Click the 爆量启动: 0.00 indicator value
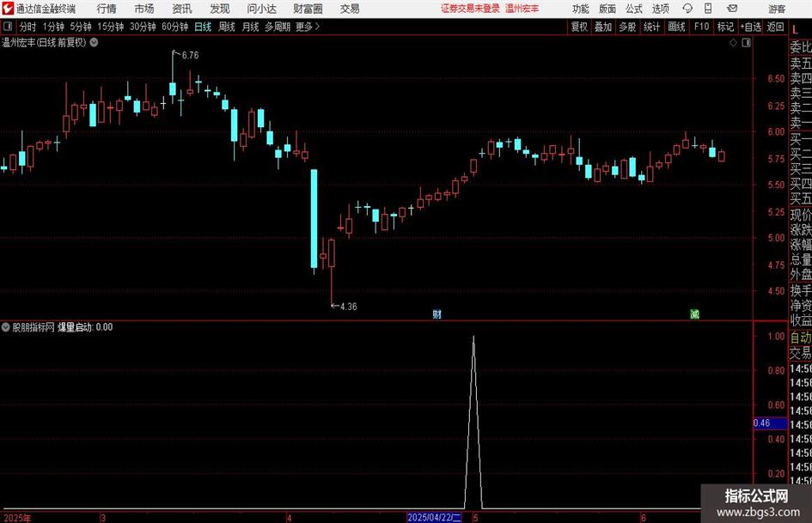The height and width of the screenshot is (523, 812). tap(85, 327)
